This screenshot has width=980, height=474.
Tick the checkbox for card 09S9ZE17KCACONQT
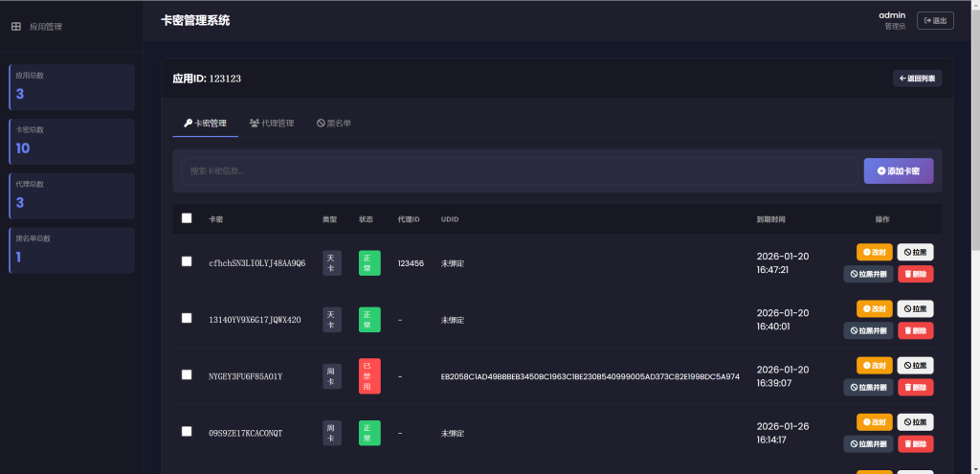(187, 431)
